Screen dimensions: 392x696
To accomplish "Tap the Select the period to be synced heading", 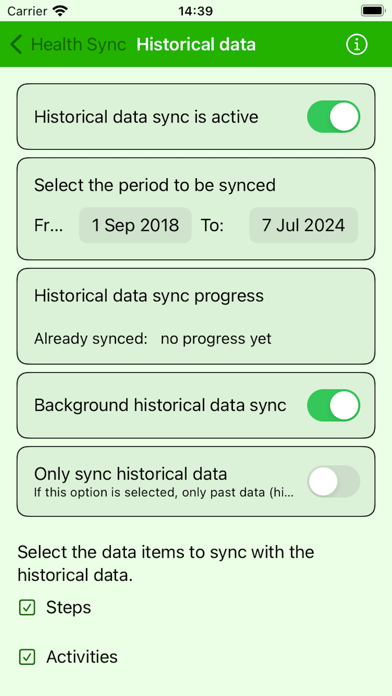I will tap(155, 185).
